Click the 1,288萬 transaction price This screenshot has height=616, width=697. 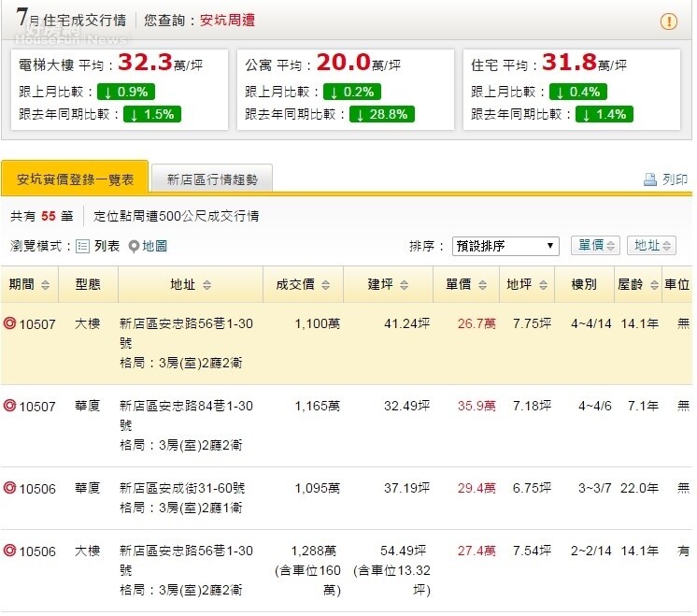[x=314, y=551]
